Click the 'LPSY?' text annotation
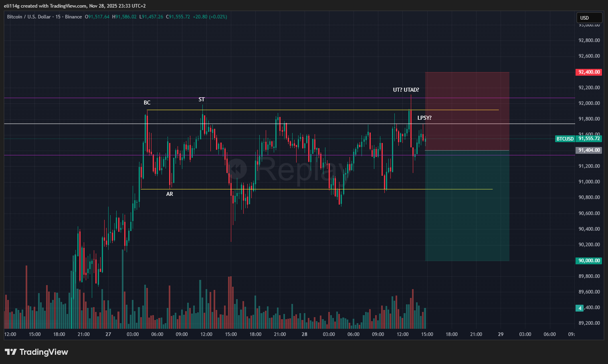 point(424,118)
